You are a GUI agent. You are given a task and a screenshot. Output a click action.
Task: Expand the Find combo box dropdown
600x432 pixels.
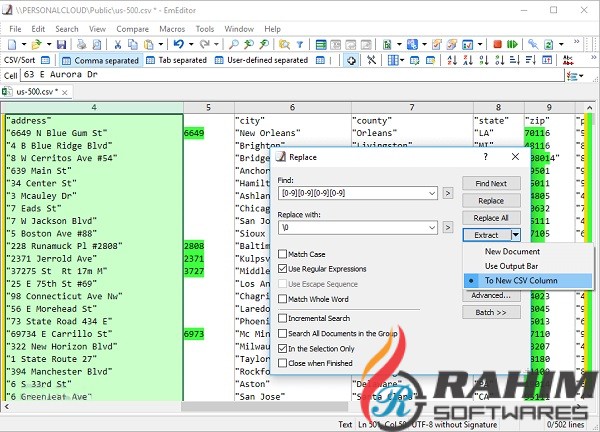coord(432,193)
